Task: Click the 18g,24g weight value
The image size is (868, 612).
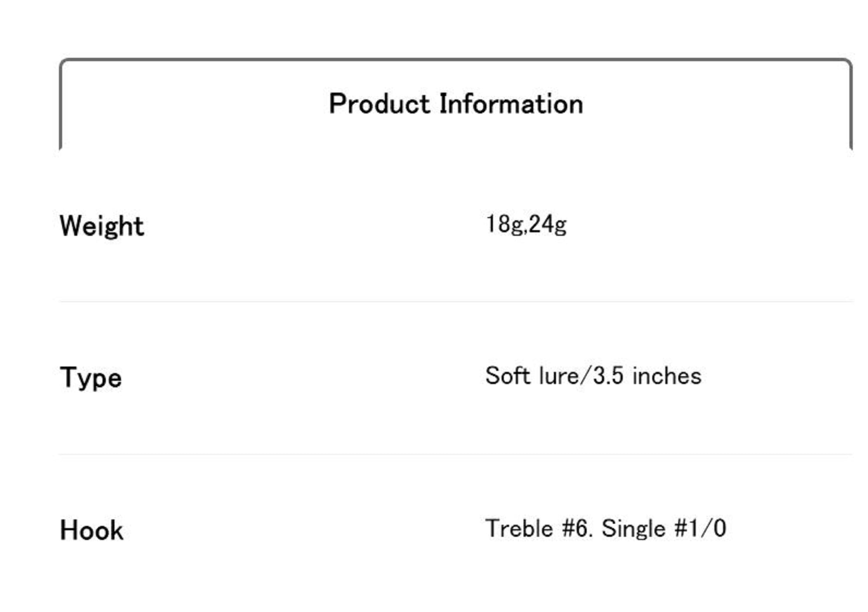Action: pyautogui.click(x=526, y=225)
